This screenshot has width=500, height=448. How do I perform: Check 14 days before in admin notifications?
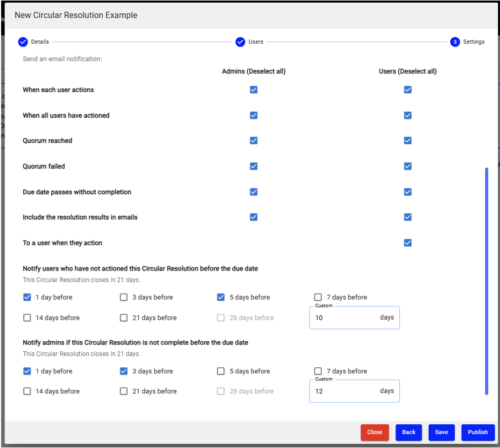tap(27, 391)
